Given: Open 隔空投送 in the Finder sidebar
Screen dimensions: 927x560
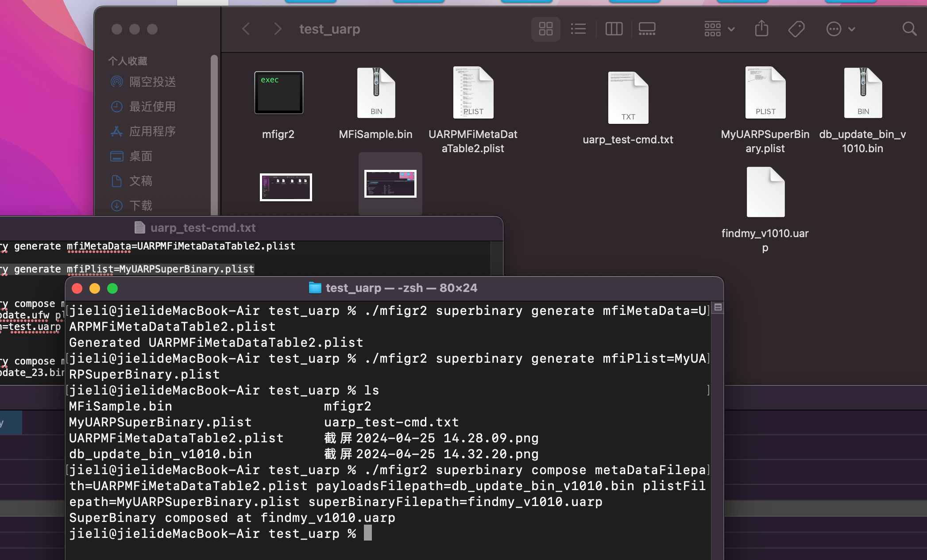Looking at the screenshot, I should click(x=144, y=82).
